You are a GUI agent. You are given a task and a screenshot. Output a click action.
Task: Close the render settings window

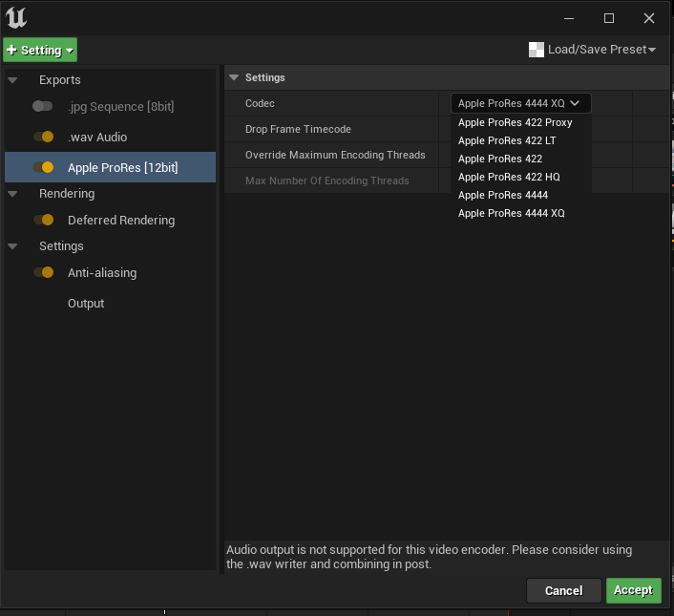pos(648,18)
